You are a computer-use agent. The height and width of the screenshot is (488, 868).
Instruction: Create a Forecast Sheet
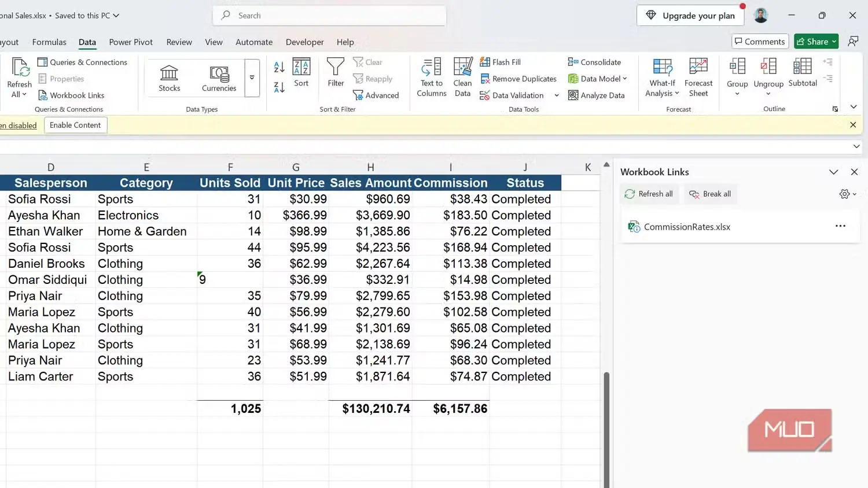click(698, 77)
